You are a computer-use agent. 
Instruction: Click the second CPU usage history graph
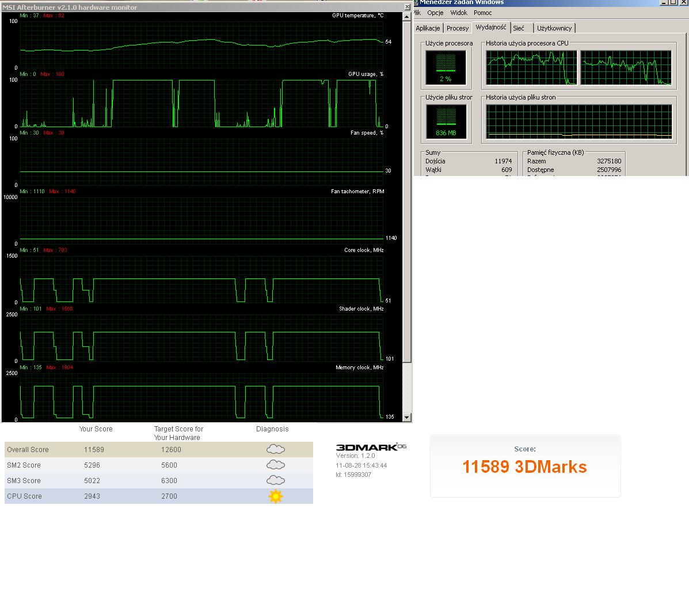click(x=626, y=68)
